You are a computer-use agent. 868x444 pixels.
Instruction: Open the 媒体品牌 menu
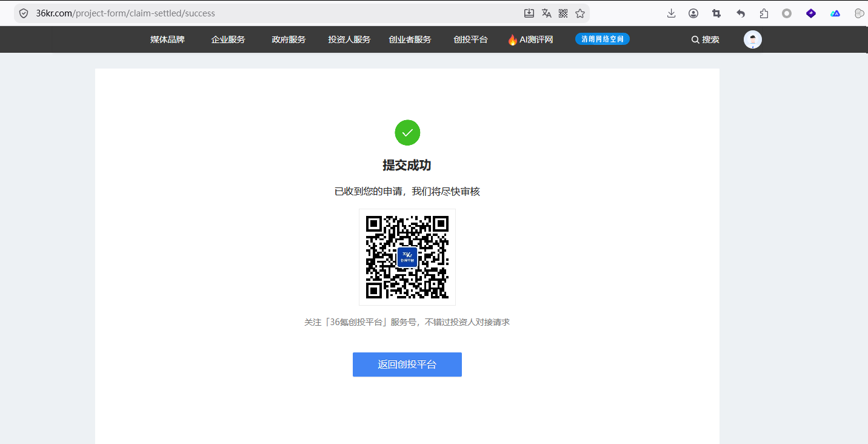[x=167, y=39]
